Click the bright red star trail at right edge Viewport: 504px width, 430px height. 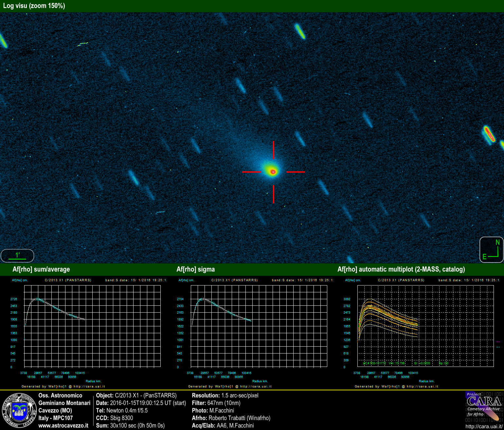pos(489,134)
